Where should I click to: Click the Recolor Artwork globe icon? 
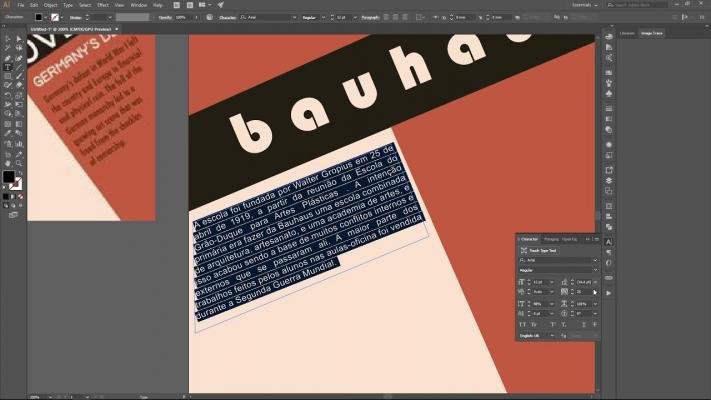coord(209,17)
